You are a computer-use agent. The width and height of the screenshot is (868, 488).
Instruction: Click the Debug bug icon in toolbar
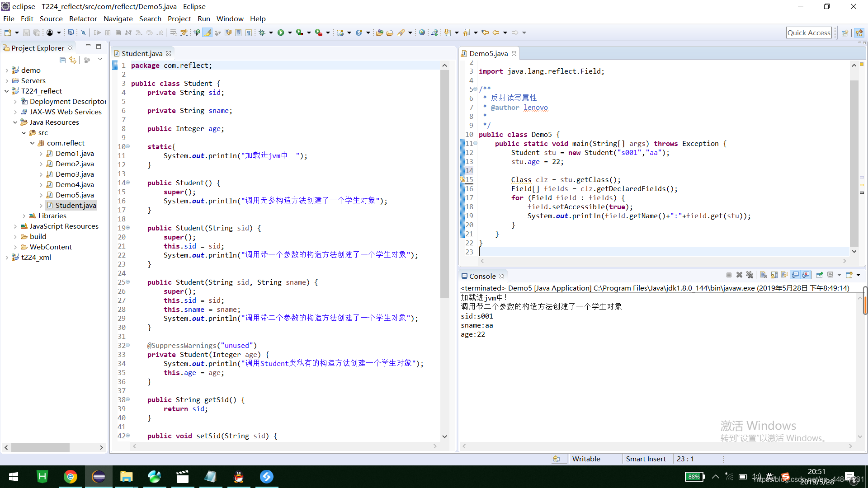tap(262, 33)
